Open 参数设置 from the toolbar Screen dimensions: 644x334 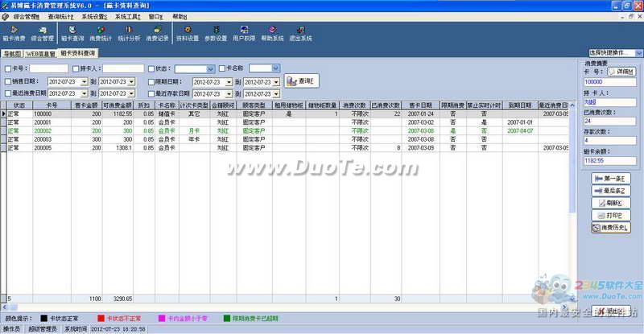pos(216,33)
